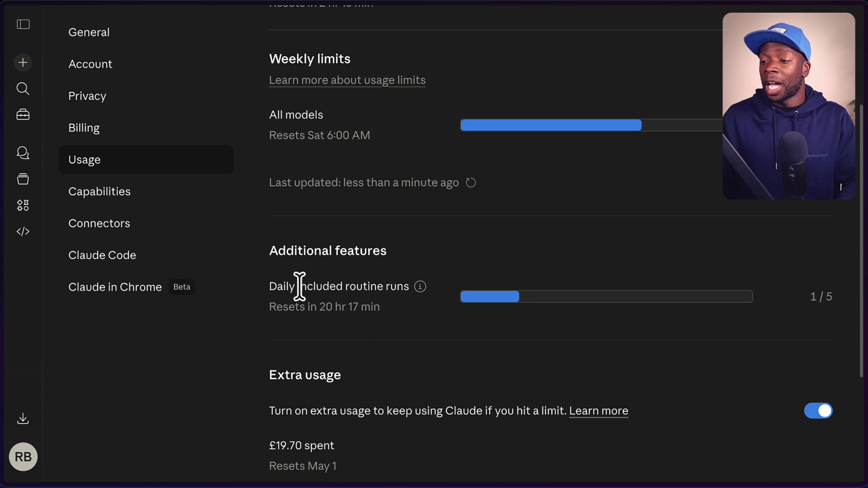The image size is (868, 488).
Task: Switch to the Capabilities settings tab
Action: 99,191
